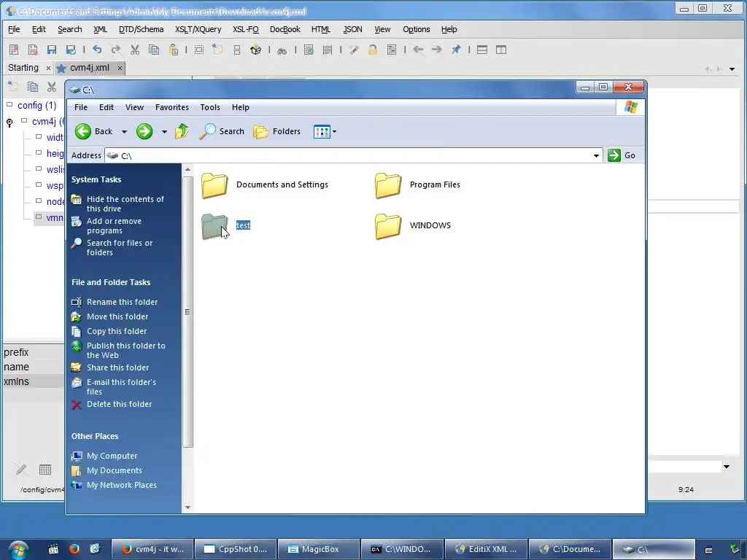747x560 pixels.
Task: Click the Go button beside the address bar
Action: point(622,155)
